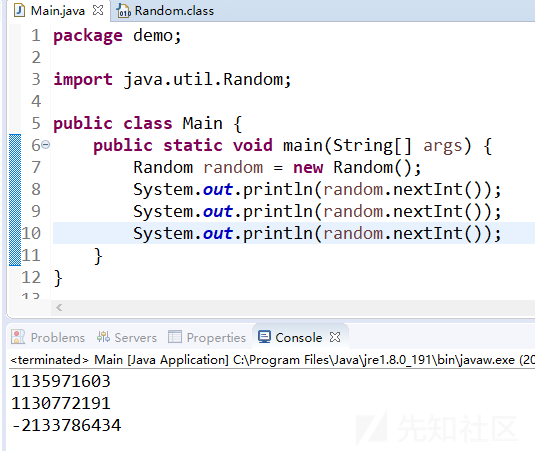Click the Console monitor icon
The image size is (535, 451).
coord(264,337)
